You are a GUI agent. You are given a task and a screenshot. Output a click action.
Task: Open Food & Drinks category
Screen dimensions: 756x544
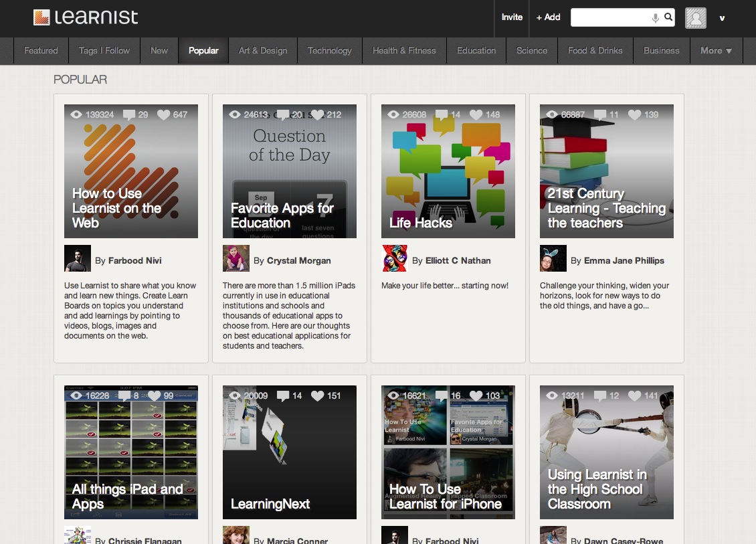(595, 51)
